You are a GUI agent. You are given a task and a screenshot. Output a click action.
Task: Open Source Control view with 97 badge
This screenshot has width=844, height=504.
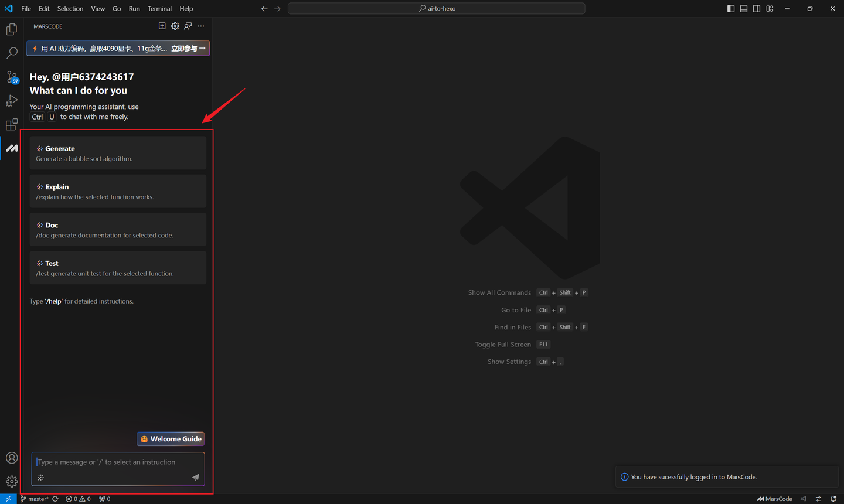click(x=12, y=77)
